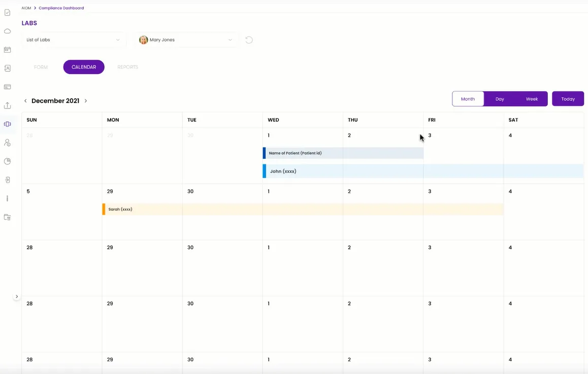Viewport: 588px width, 374px height.
Task: Switch to the FORM tab
Action: point(41,67)
